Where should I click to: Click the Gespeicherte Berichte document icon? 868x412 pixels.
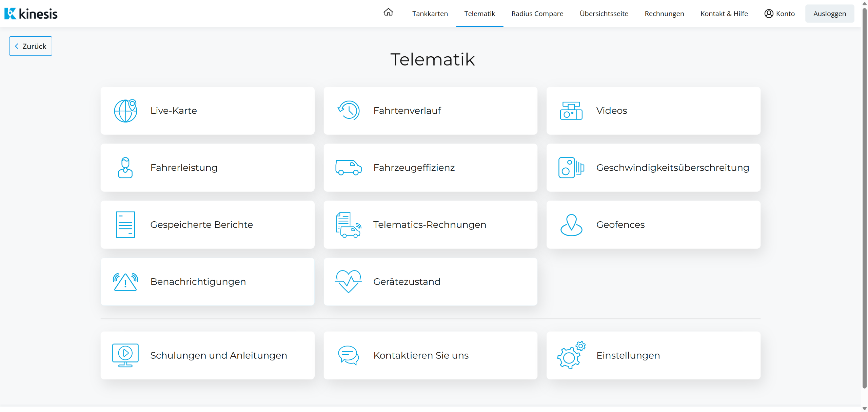[x=125, y=225]
